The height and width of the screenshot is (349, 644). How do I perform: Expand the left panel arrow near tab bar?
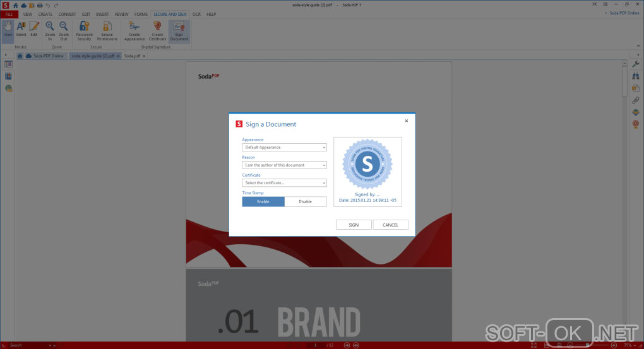[6, 55]
